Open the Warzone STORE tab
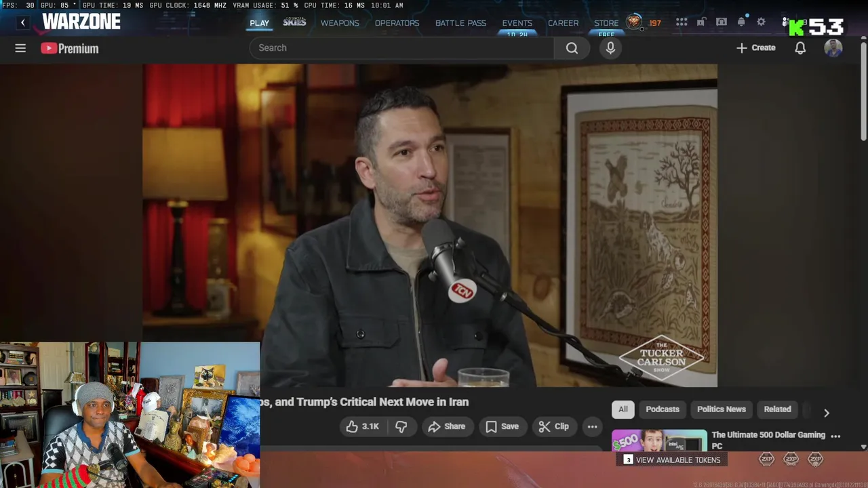 click(x=606, y=23)
